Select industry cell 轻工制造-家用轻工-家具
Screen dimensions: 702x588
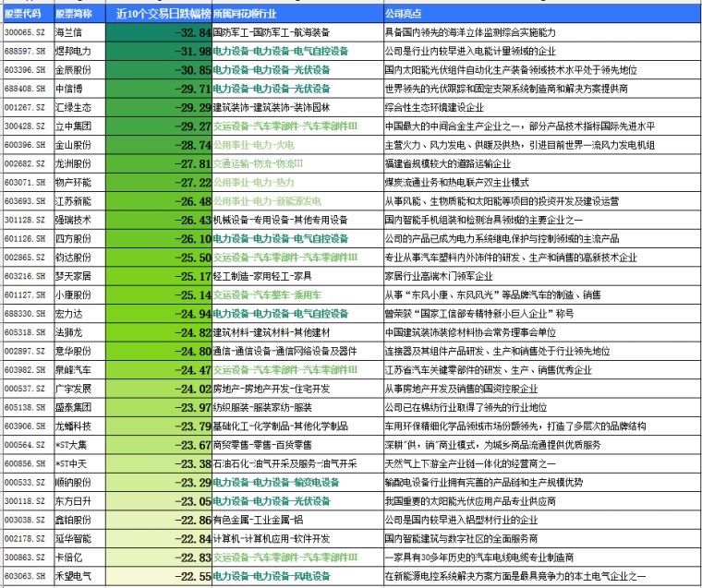click(x=297, y=277)
